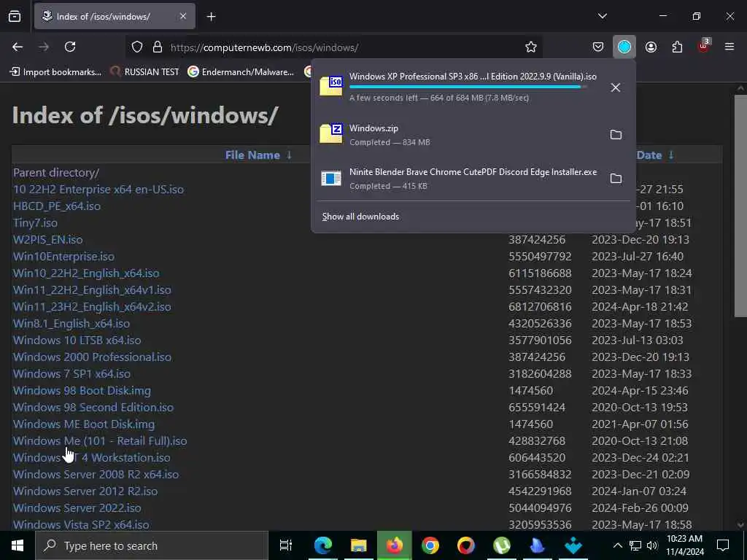Download Windows ME Boot Disk.img

[84, 424]
